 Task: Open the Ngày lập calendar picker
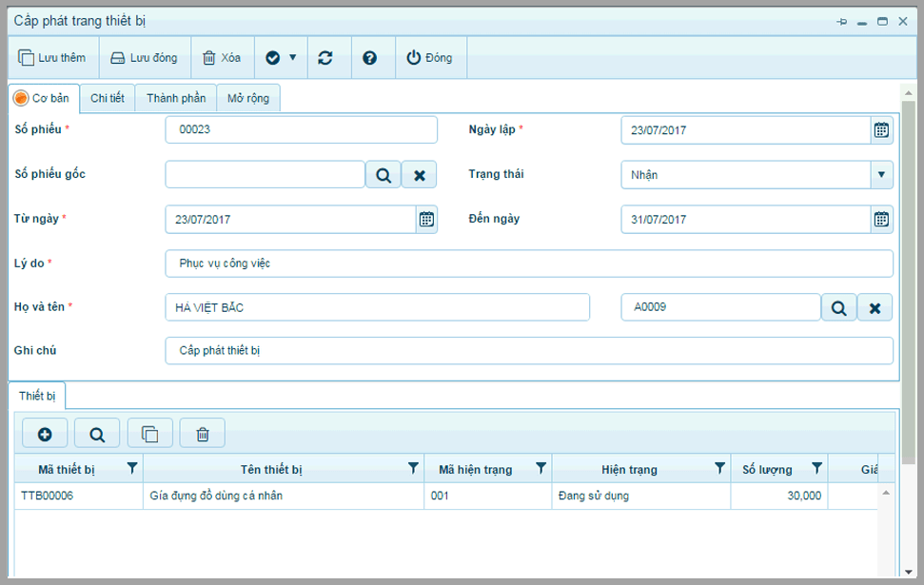pos(881,130)
